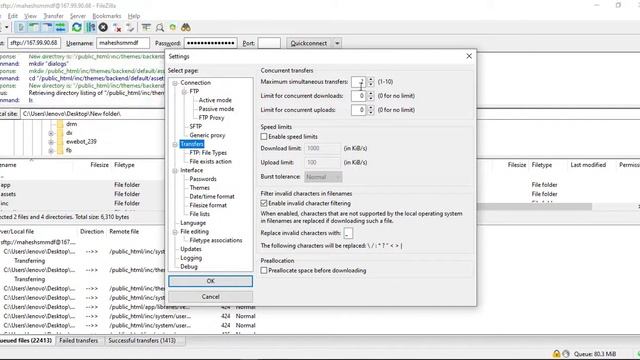Collapse the FTP tree node
Screen dimensions: 640x360
coord(184,91)
